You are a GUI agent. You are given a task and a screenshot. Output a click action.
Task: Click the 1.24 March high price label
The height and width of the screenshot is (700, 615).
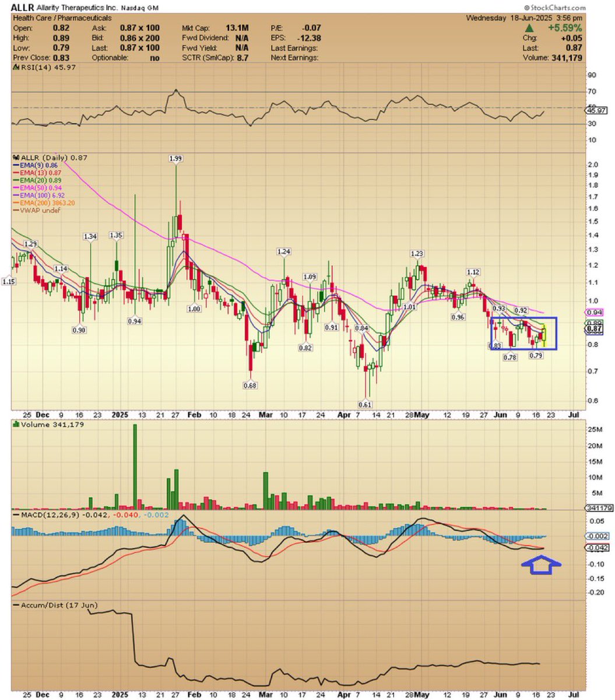pos(283,251)
